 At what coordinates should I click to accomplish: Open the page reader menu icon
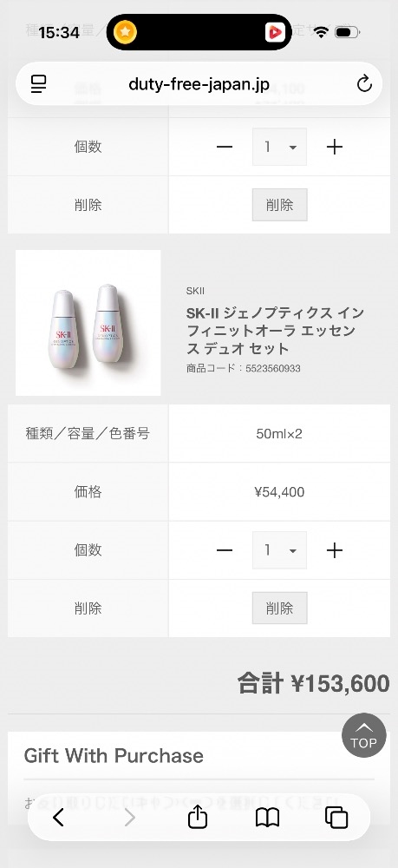(39, 84)
